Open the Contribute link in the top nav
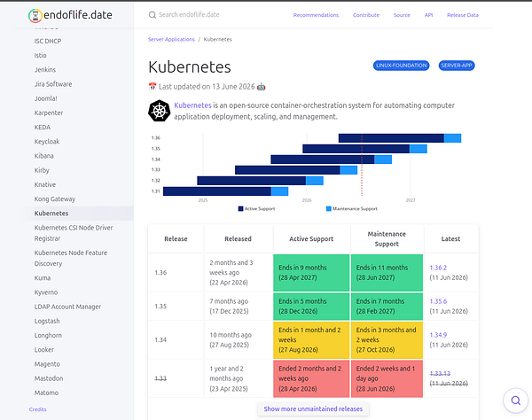The image size is (532, 420). click(x=366, y=15)
